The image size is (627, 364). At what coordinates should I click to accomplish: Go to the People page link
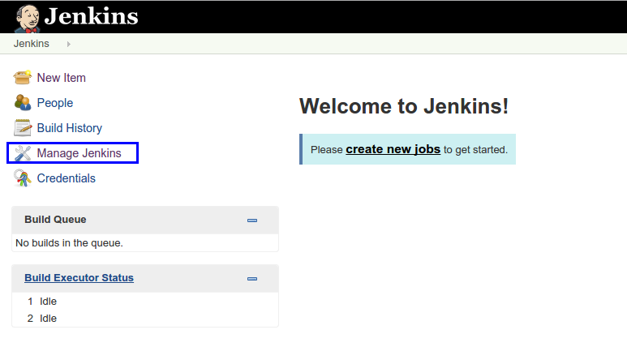point(54,103)
